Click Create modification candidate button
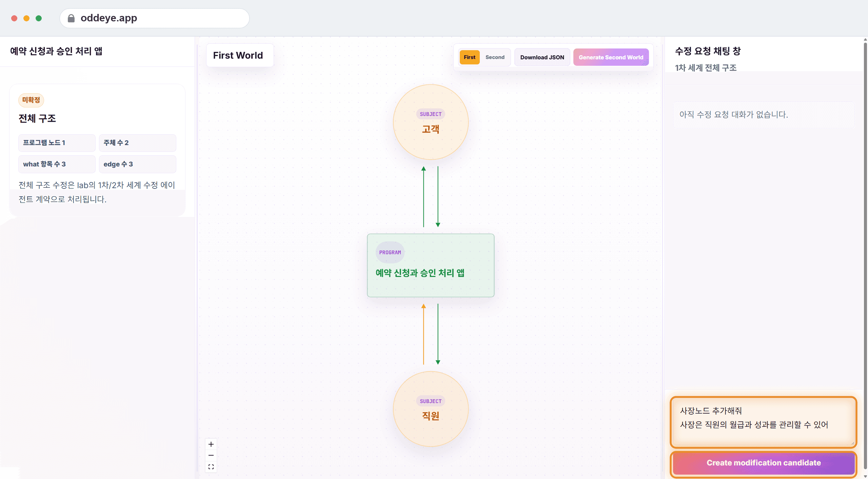Image resolution: width=868 pixels, height=479 pixels. (764, 463)
